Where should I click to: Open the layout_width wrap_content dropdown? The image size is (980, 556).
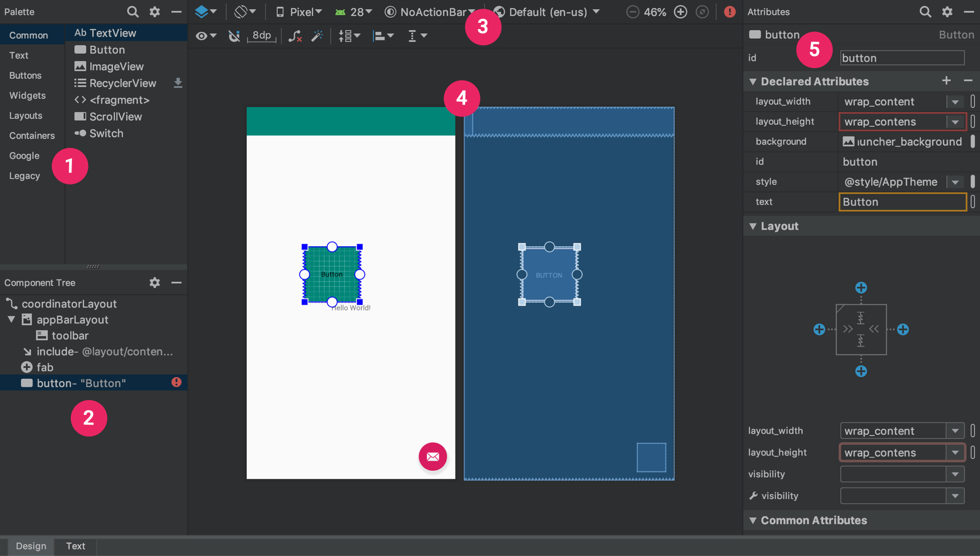pyautogui.click(x=955, y=101)
